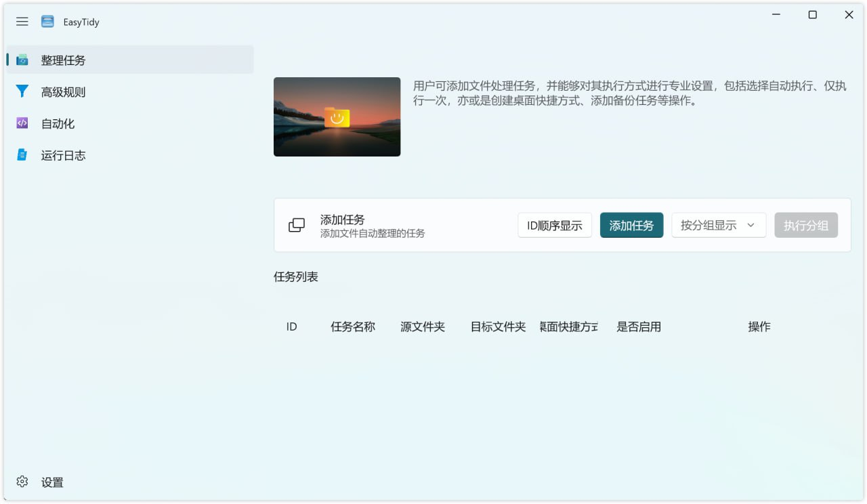867x504 pixels.
Task: Sort by the ID column header
Action: pyautogui.click(x=291, y=327)
